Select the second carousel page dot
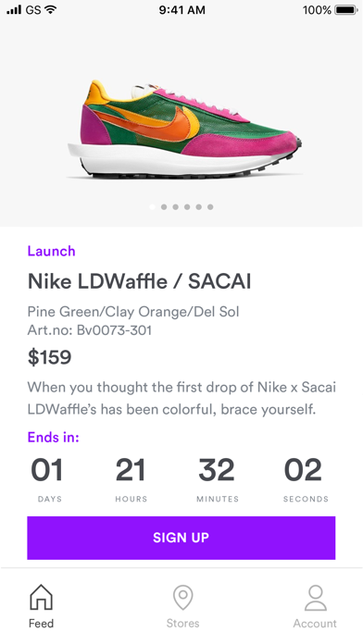 pyautogui.click(x=164, y=207)
